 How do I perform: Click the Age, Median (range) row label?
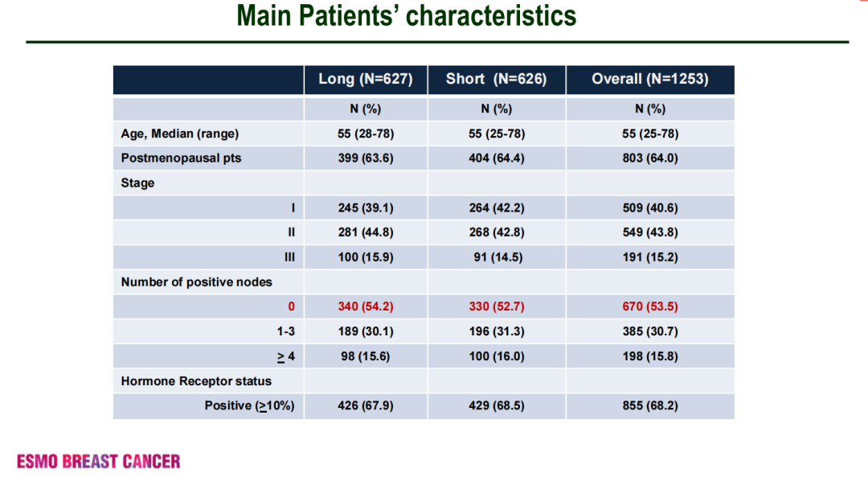(x=180, y=134)
